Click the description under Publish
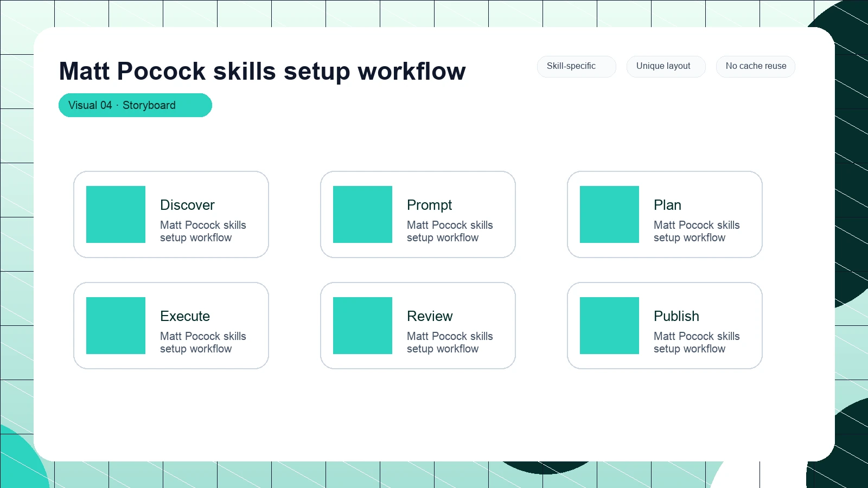 (x=697, y=343)
